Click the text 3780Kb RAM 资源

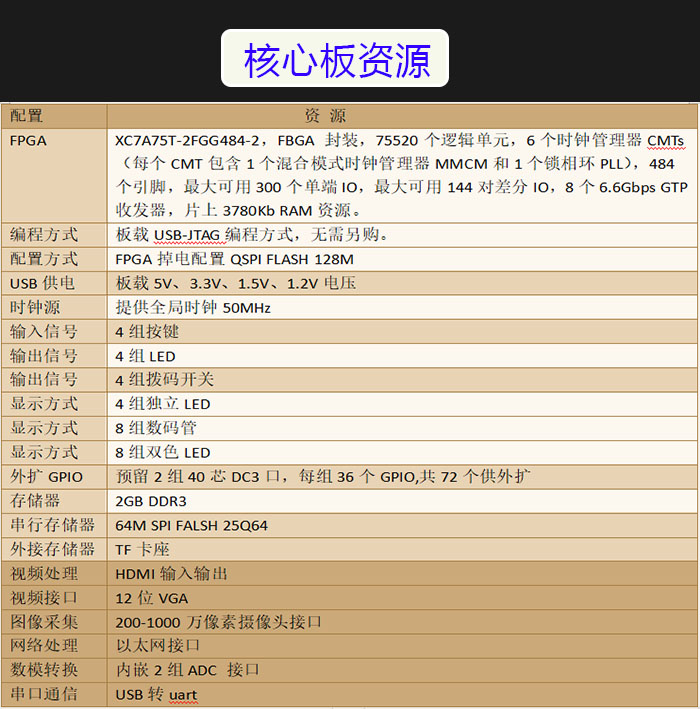point(287,210)
